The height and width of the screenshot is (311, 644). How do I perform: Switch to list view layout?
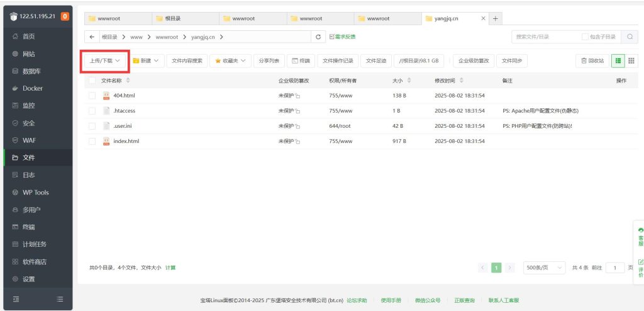[x=618, y=61]
